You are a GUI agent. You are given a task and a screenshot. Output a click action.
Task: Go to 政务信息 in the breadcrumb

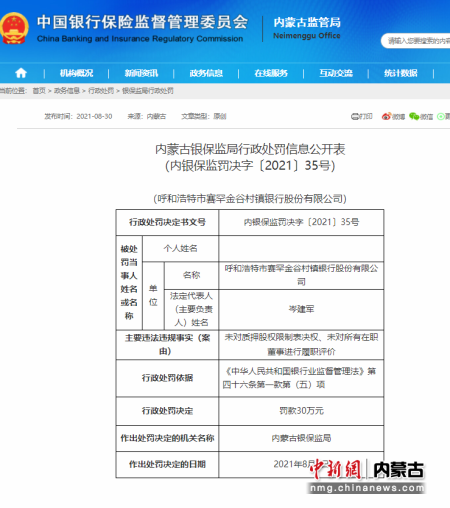tap(67, 91)
